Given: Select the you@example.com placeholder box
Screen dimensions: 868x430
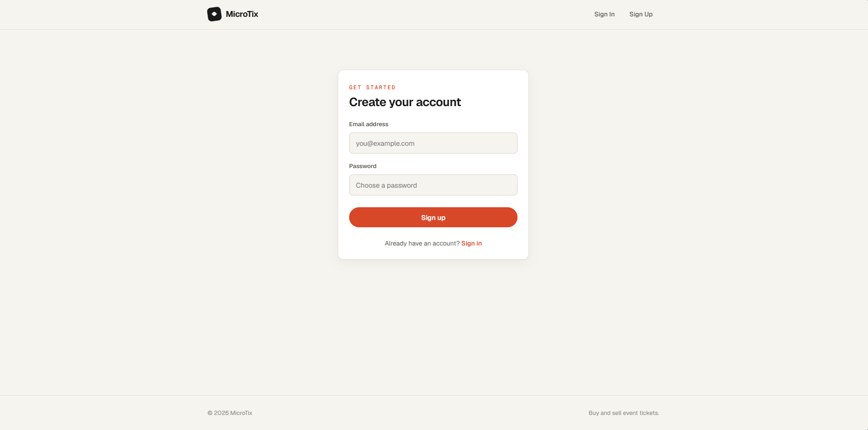Looking at the screenshot, I should pyautogui.click(x=433, y=143).
